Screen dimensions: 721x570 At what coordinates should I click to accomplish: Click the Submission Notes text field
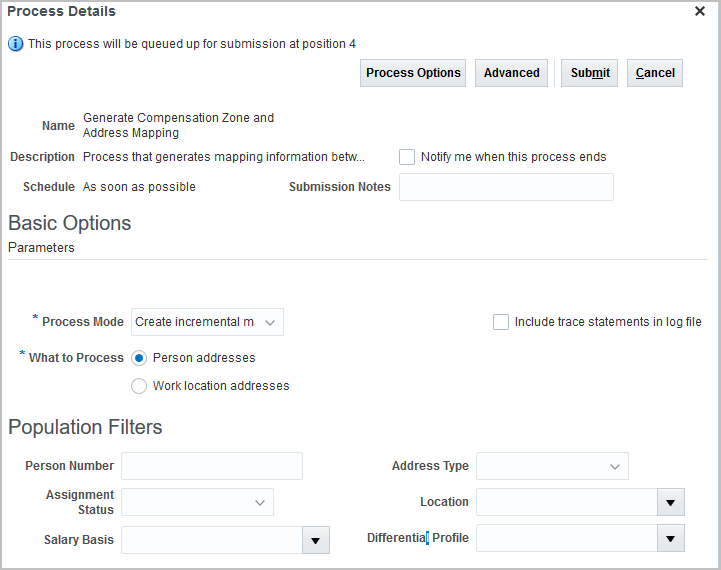pyautogui.click(x=506, y=187)
